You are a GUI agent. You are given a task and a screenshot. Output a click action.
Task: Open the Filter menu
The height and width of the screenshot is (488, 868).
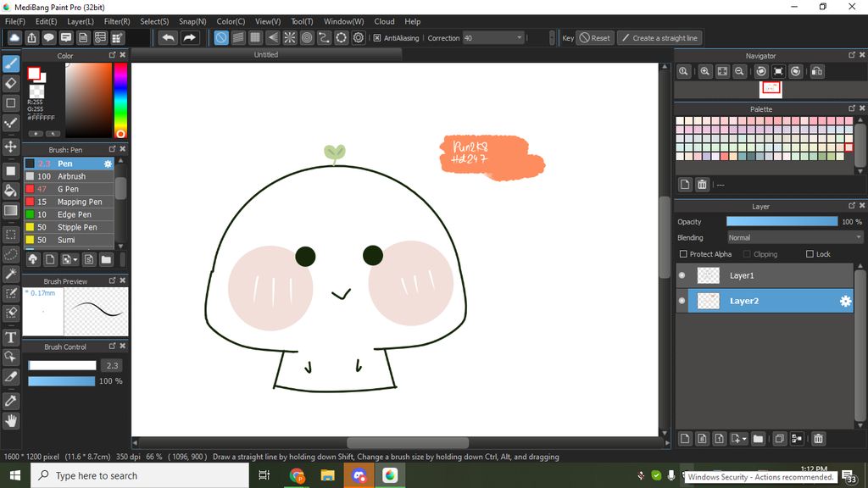117,21
